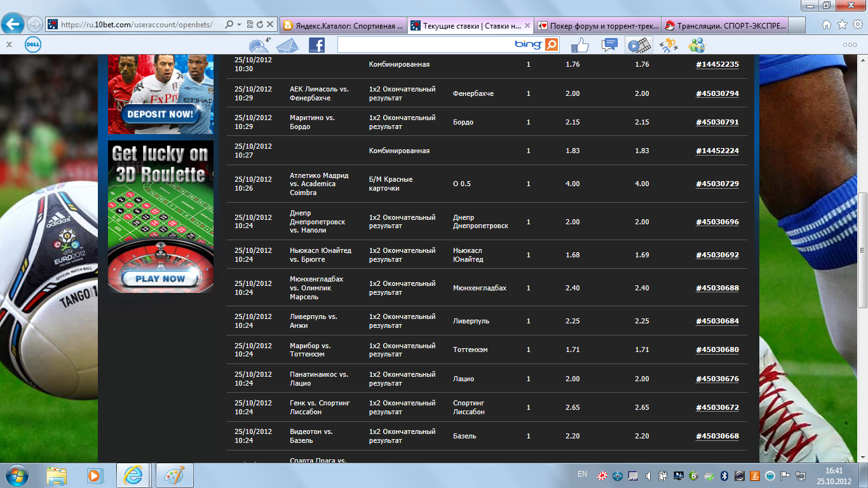Click the Bing search magnifier button
The height and width of the screenshot is (488, 868).
pyautogui.click(x=551, y=44)
